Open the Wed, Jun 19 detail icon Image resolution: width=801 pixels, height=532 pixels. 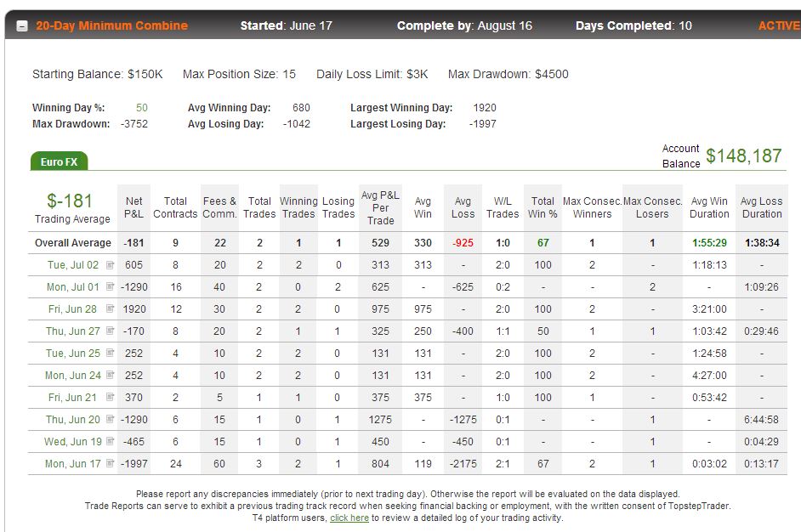(x=110, y=441)
